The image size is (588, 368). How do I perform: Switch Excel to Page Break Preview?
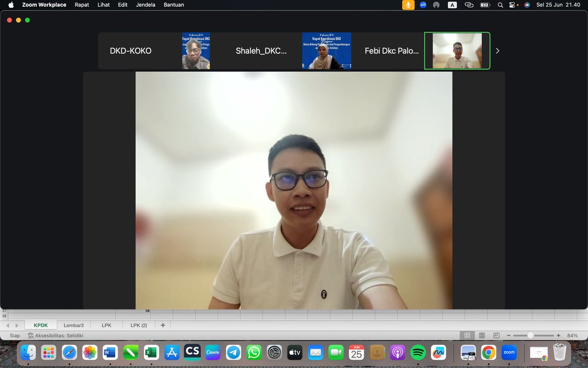496,336
